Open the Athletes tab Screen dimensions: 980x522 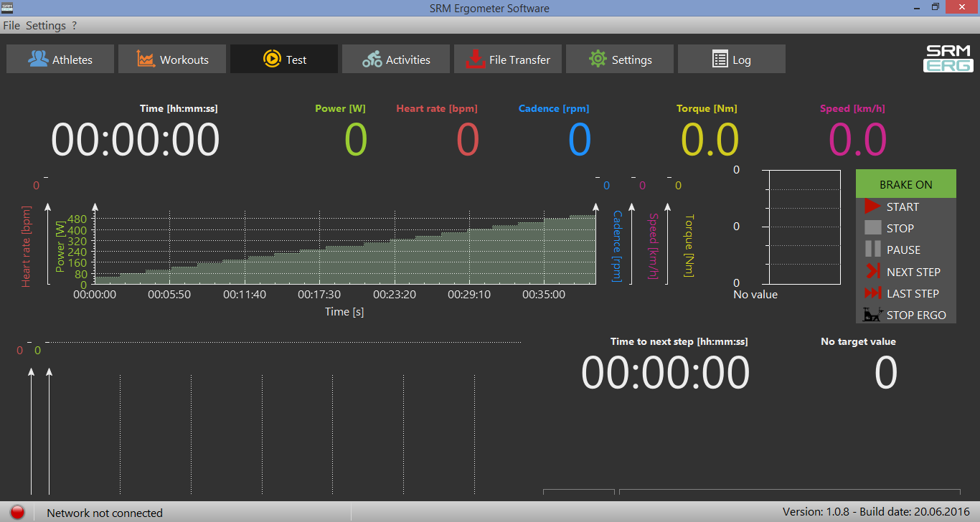pos(60,59)
